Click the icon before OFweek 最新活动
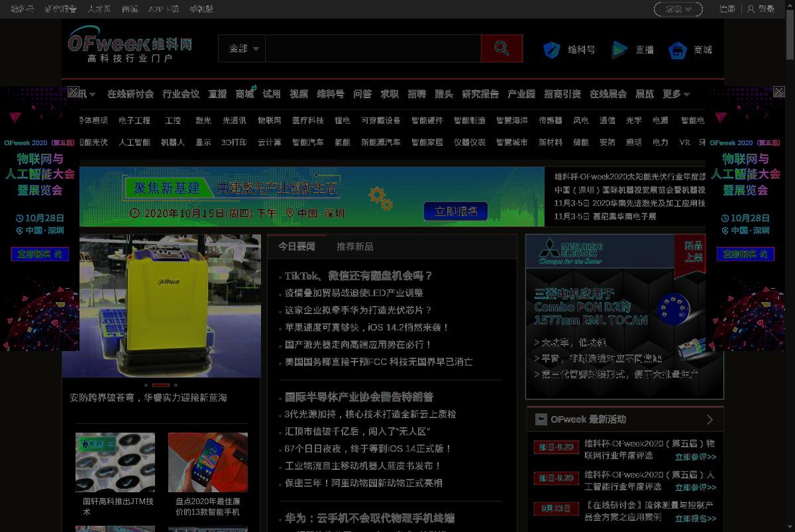The width and height of the screenshot is (795, 532). (x=541, y=419)
